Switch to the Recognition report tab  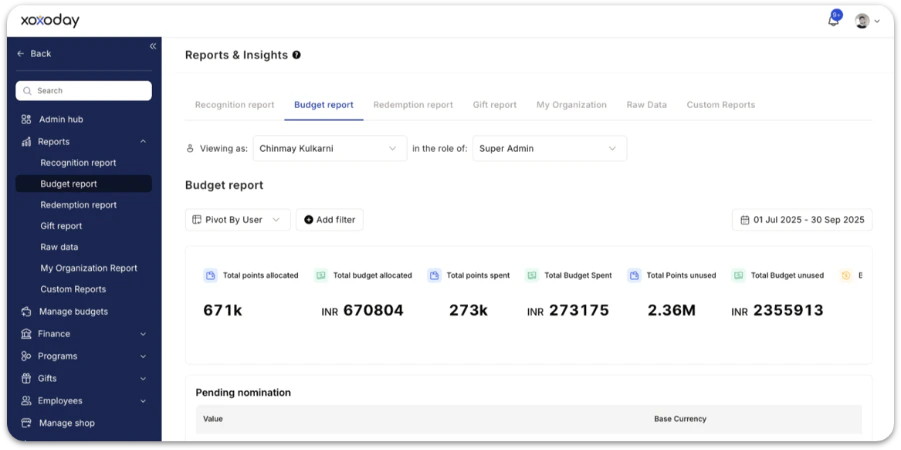[234, 105]
